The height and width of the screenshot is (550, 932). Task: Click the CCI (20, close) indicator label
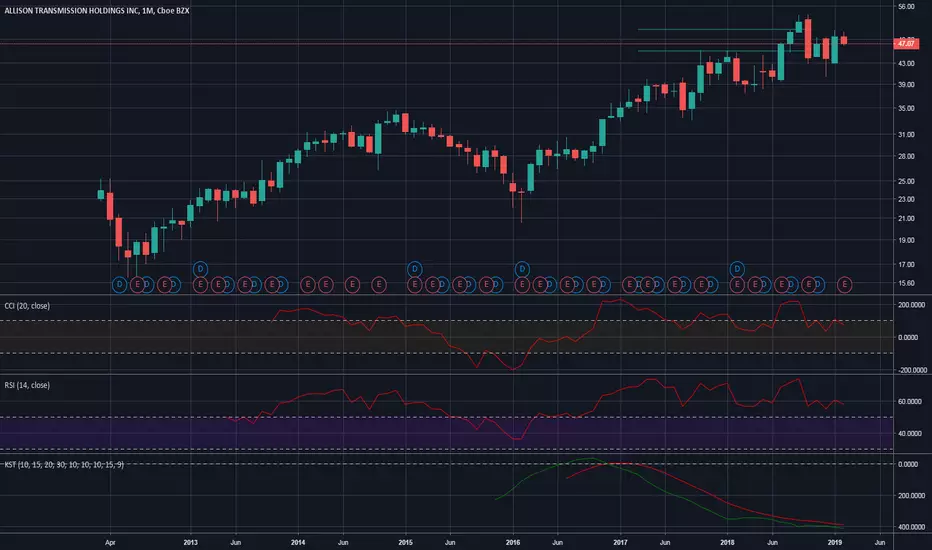pos(27,306)
